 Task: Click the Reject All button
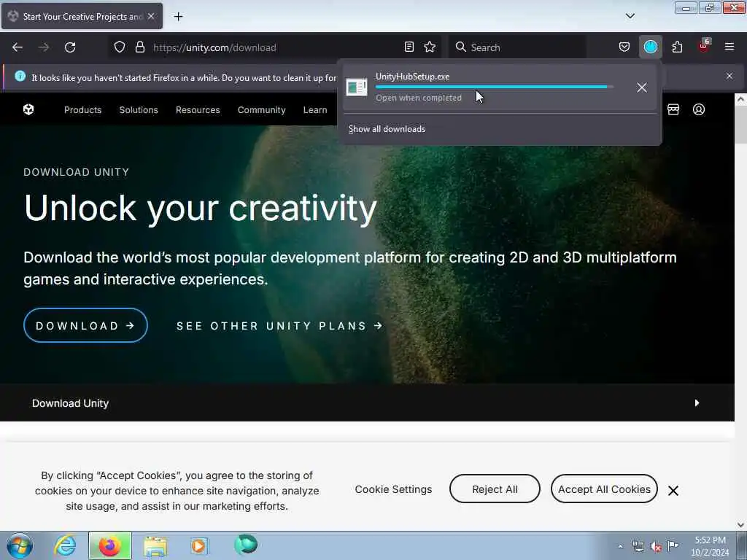click(495, 489)
